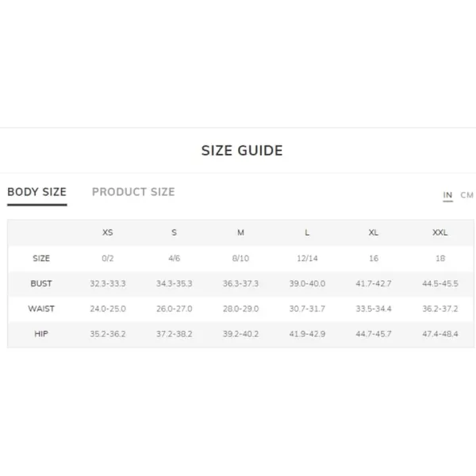Select the M column header
The width and height of the screenshot is (476, 476).
pyautogui.click(x=240, y=232)
